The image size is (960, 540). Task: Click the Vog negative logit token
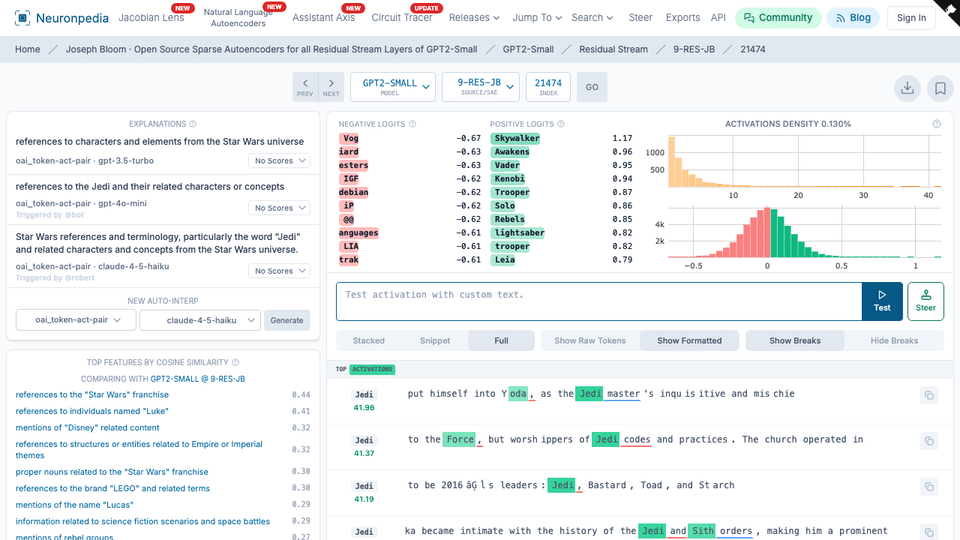(350, 138)
